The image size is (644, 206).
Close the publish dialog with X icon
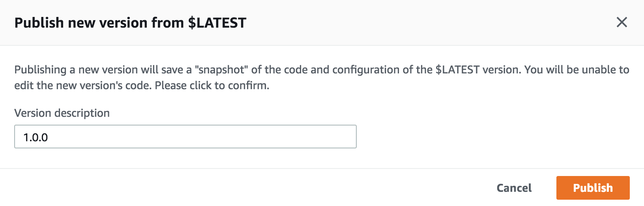coord(622,22)
